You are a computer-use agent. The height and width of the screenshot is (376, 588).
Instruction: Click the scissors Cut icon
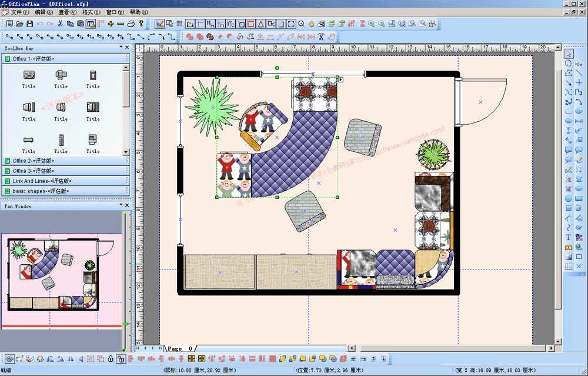pyautogui.click(x=60, y=24)
